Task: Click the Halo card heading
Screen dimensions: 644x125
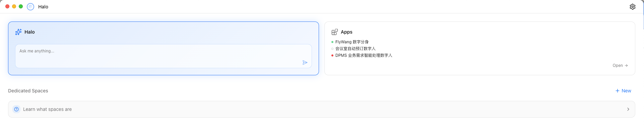Action: (29, 32)
